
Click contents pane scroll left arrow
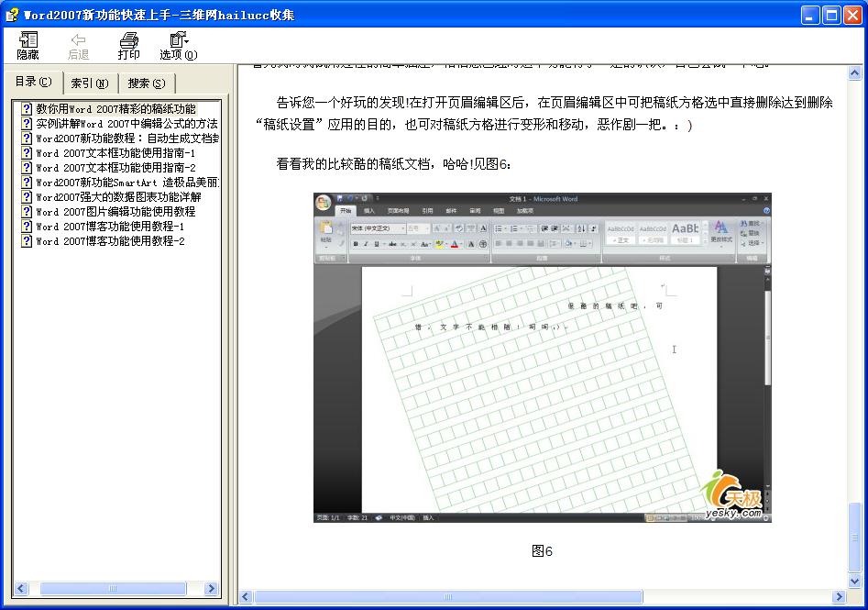coord(22,588)
